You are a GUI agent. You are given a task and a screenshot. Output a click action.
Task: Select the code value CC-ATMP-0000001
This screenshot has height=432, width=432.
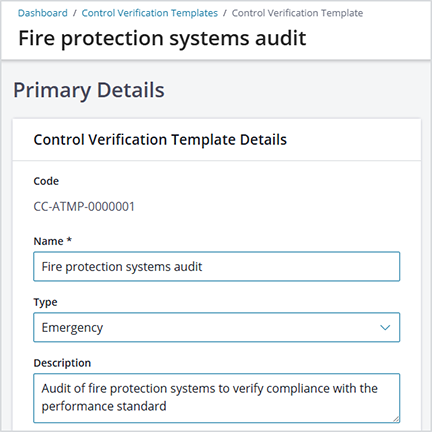(x=84, y=207)
